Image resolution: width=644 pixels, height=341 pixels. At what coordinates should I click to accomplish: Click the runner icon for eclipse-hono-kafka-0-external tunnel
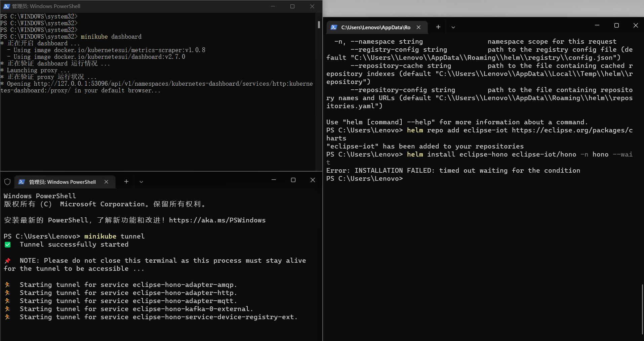click(x=7, y=309)
